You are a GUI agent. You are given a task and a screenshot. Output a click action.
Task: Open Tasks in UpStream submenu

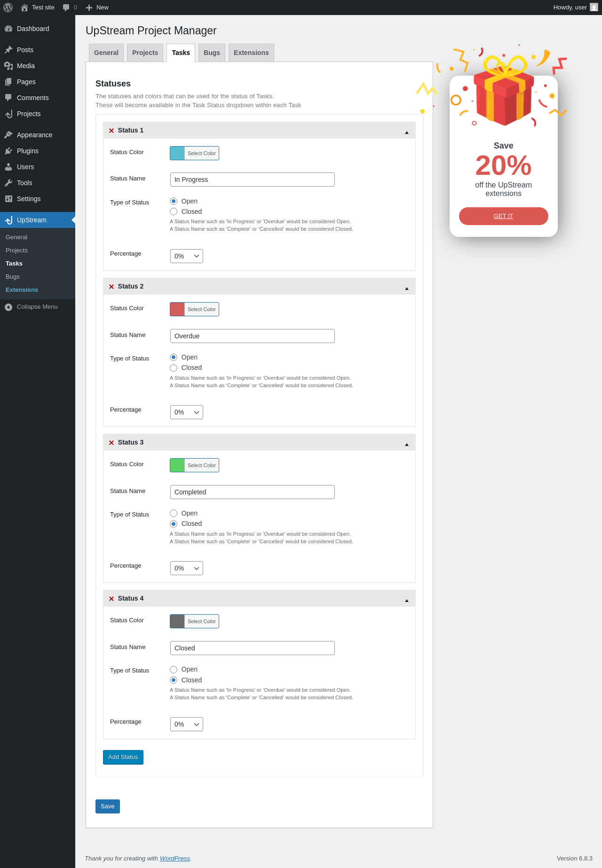pyautogui.click(x=14, y=264)
